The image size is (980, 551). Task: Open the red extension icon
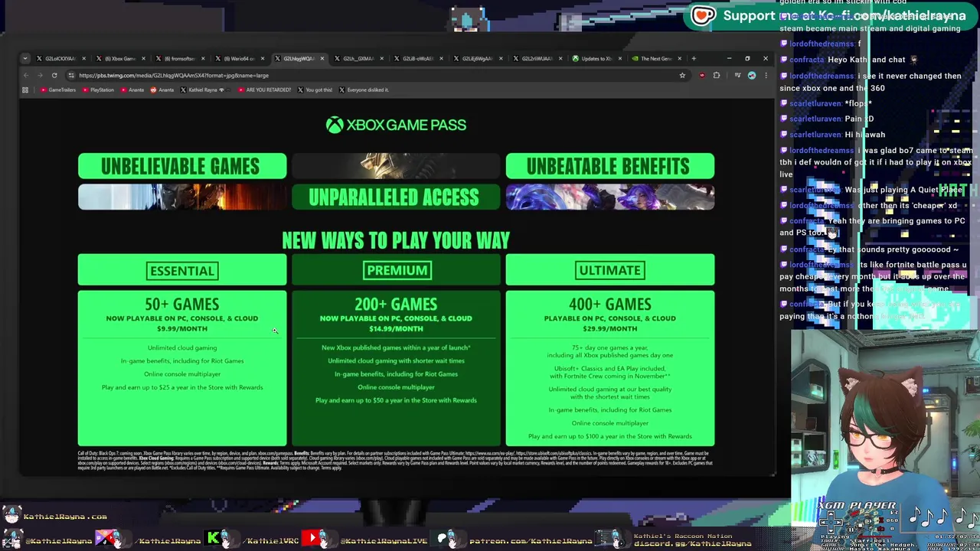pyautogui.click(x=702, y=75)
